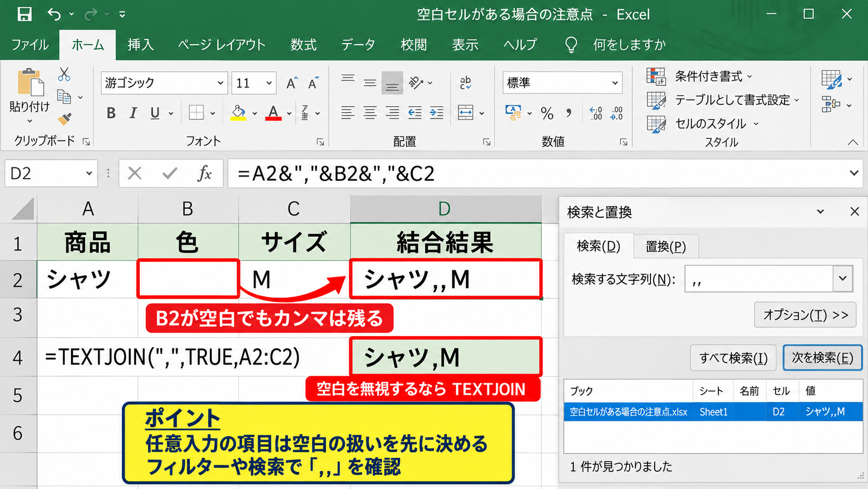
Task: Open the ファイル menu
Action: 30,45
